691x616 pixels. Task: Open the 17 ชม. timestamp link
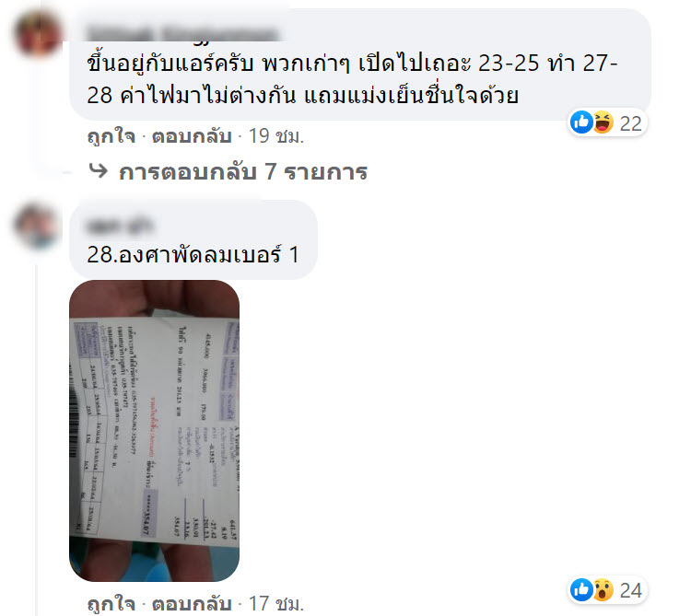point(276,604)
